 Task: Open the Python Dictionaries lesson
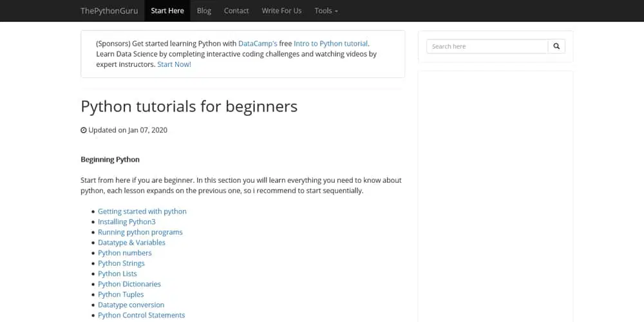point(129,284)
